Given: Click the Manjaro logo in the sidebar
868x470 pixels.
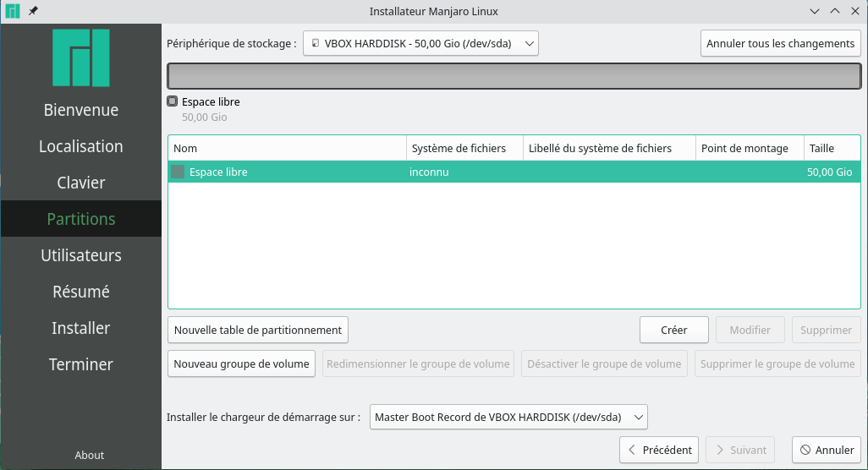Looking at the screenshot, I should pos(81,57).
